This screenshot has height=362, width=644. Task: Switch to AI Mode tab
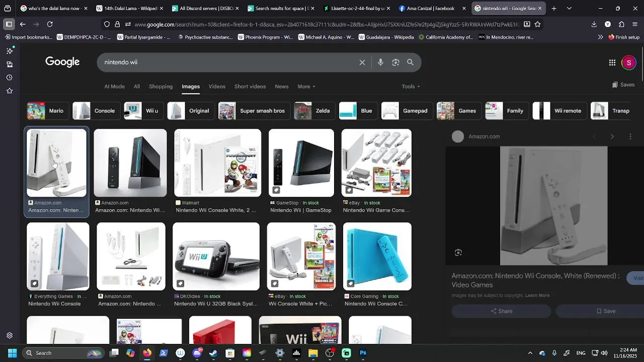pos(114,86)
